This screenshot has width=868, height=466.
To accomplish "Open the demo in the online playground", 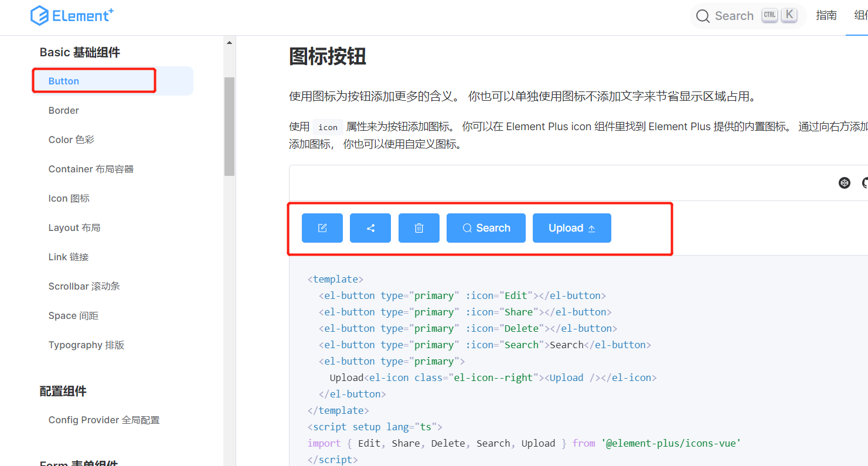I will tap(844, 182).
